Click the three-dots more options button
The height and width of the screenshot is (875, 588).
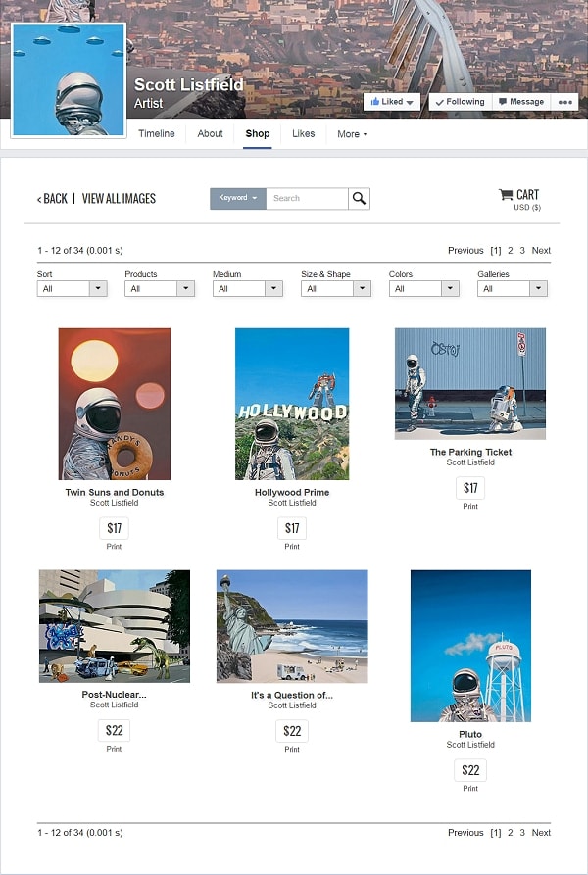point(564,102)
